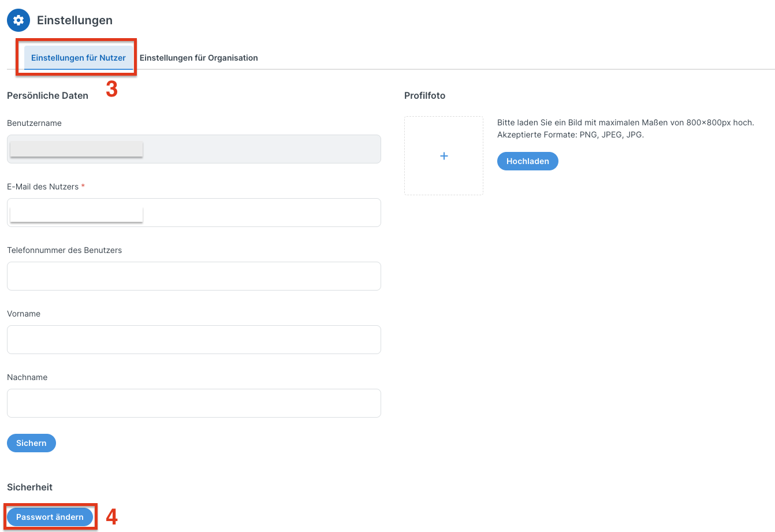Click the Profilfoto heading
Image resolution: width=775 pixels, height=532 pixels.
[425, 96]
